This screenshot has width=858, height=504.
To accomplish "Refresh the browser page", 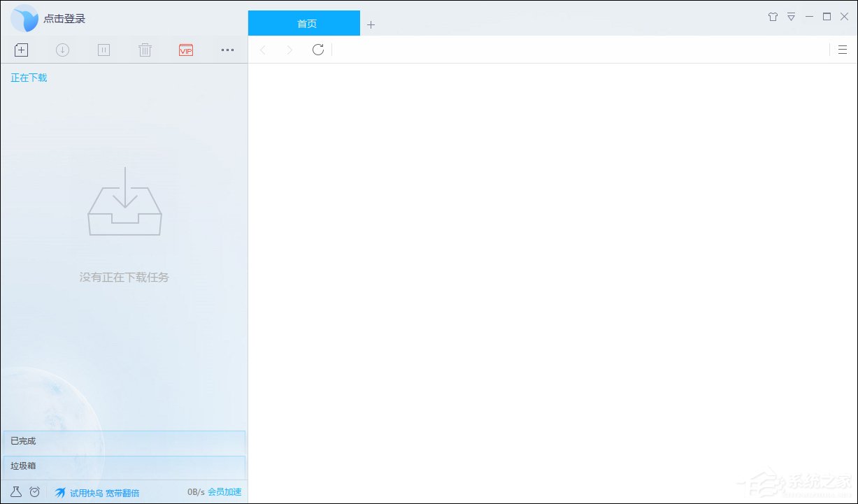I will 318,50.
